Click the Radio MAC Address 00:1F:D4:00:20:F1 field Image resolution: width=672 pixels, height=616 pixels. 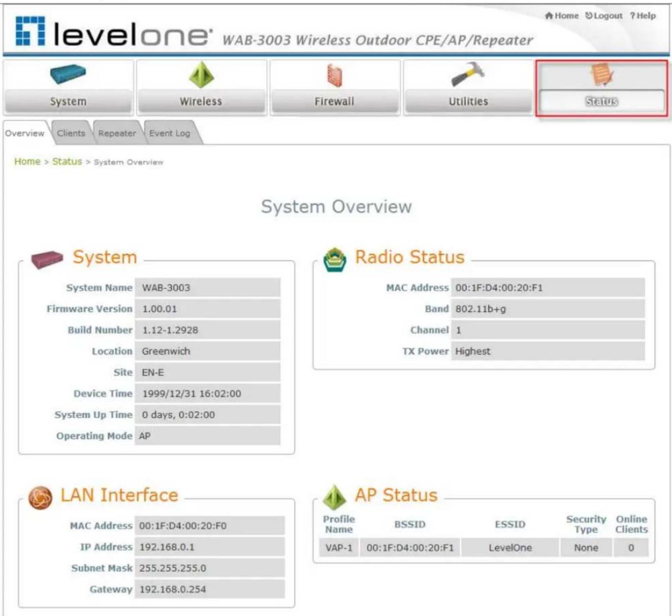[x=548, y=287]
